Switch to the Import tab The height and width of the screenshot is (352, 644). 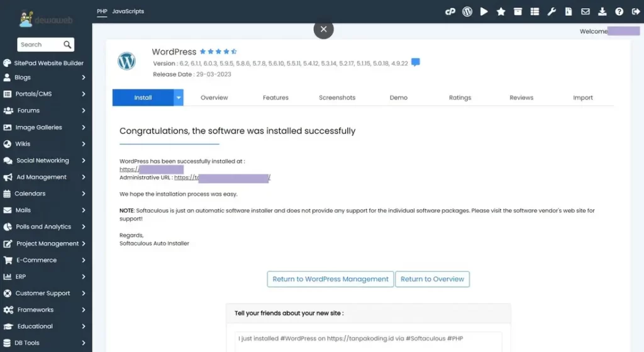[583, 98]
